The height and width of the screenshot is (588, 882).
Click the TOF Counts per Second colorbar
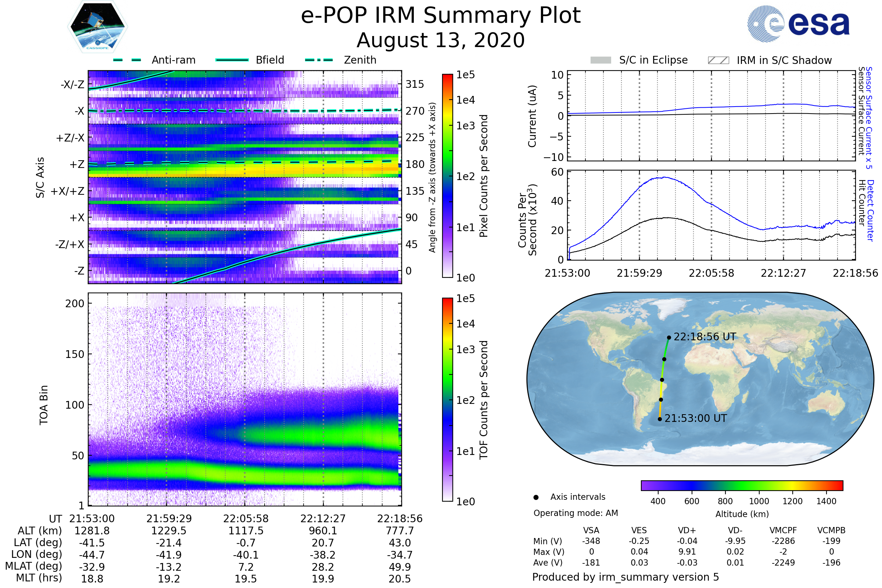pos(447,399)
